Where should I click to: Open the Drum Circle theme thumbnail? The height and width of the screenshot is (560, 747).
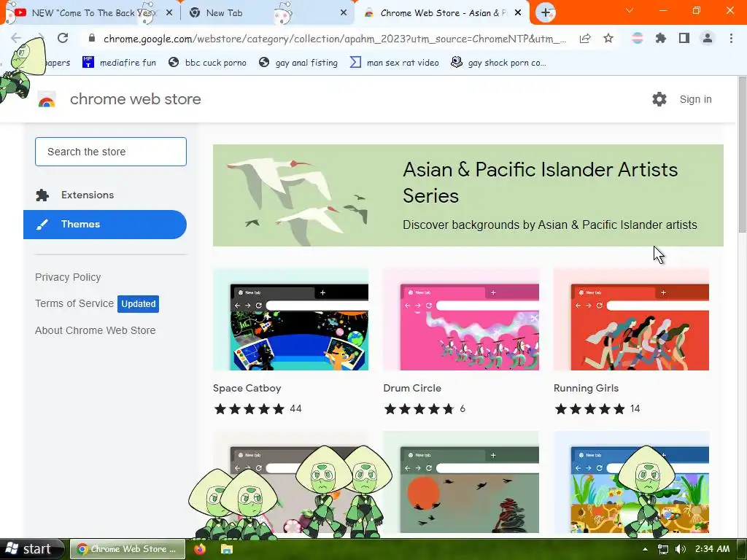pos(461,319)
